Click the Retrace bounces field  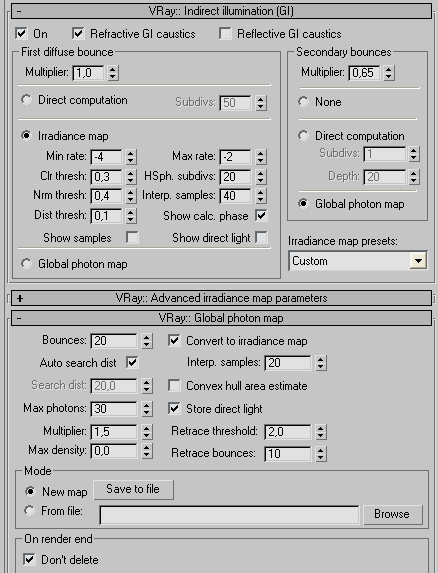coord(288,454)
